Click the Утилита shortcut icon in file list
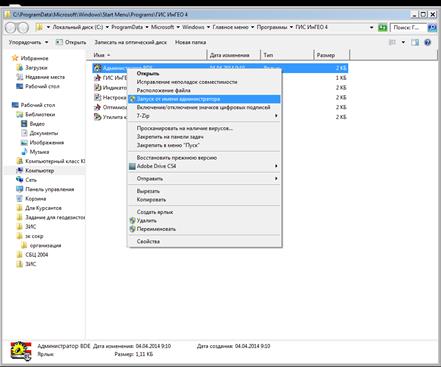441x367 pixels. (97, 117)
